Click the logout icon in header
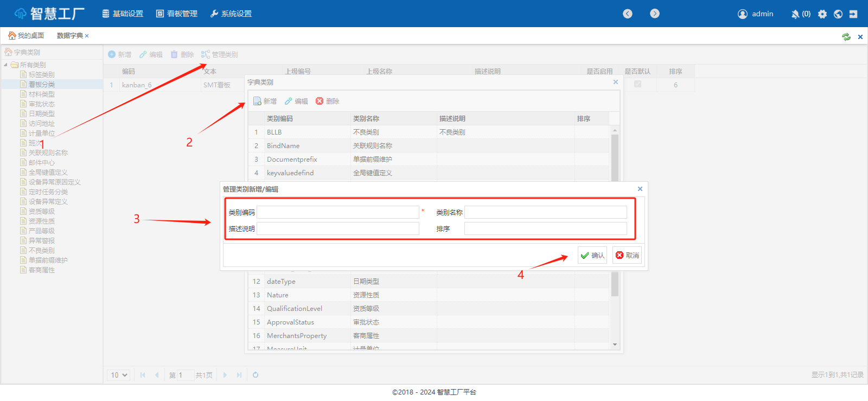The width and height of the screenshot is (868, 401). [x=853, y=14]
